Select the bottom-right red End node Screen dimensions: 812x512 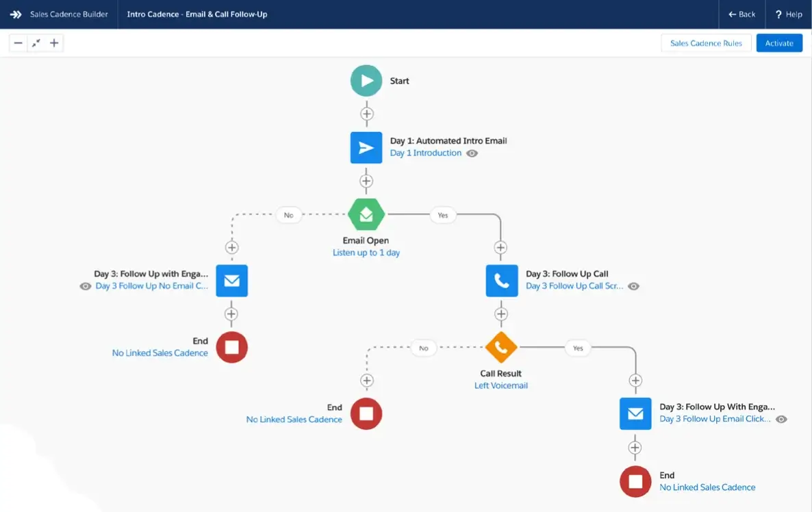(x=635, y=481)
